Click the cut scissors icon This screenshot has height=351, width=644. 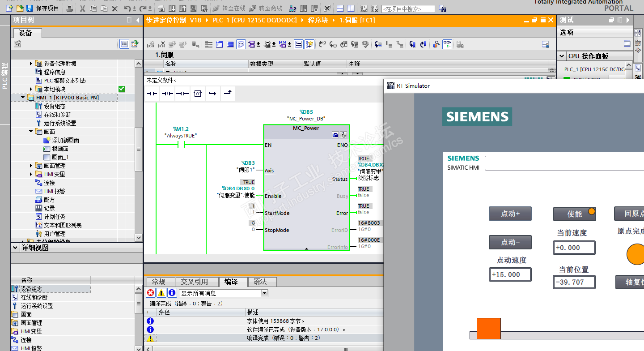[82, 8]
